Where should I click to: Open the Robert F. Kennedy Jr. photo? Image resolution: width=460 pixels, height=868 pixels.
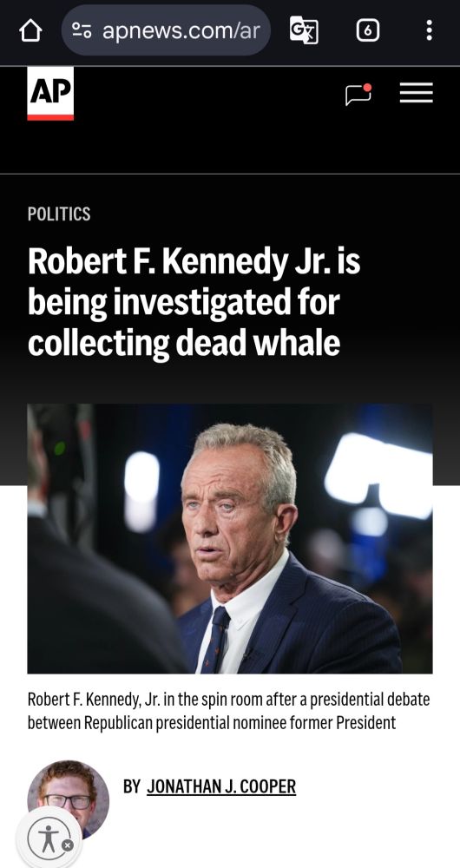pos(230,539)
